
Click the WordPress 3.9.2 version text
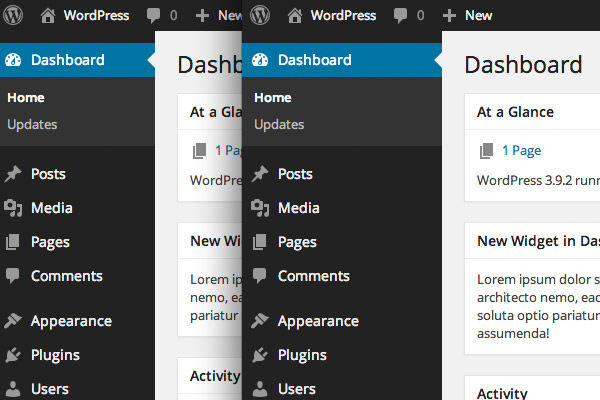(x=538, y=180)
